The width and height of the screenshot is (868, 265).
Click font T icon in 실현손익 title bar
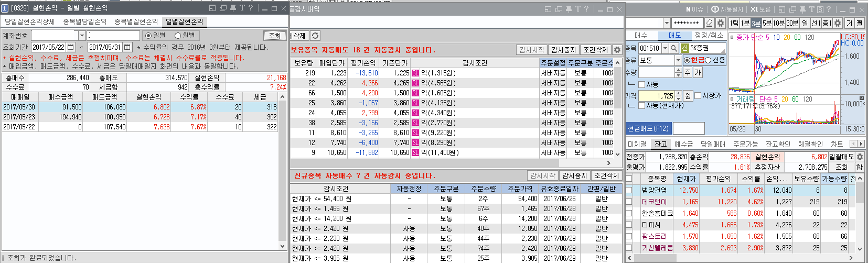tap(242, 8)
